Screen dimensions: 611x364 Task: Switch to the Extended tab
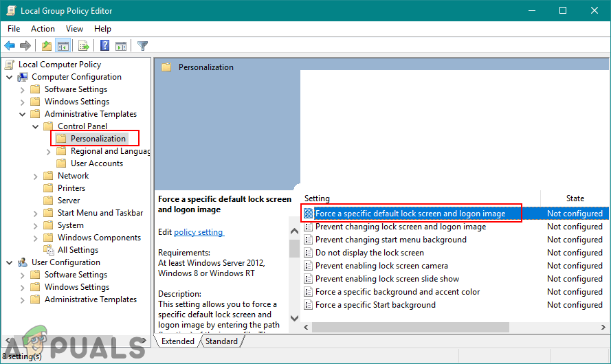click(178, 341)
